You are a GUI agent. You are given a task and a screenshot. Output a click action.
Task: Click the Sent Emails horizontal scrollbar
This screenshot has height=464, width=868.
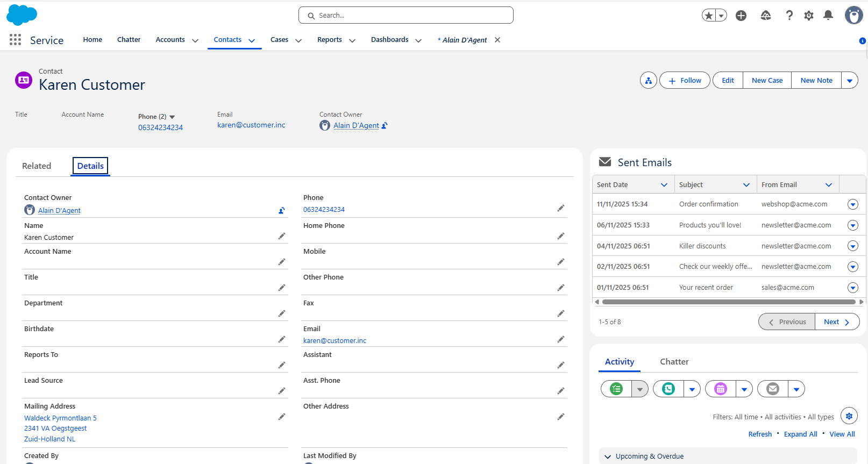pyautogui.click(x=729, y=302)
